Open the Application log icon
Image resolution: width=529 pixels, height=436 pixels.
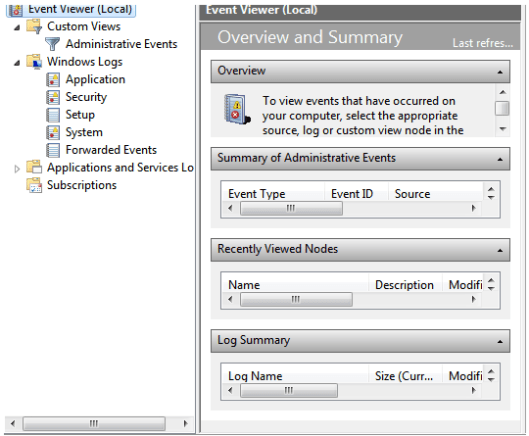tap(53, 80)
